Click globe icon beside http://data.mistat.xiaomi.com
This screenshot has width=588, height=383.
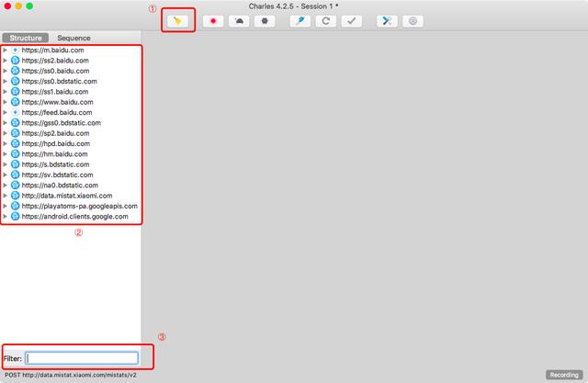(x=16, y=196)
